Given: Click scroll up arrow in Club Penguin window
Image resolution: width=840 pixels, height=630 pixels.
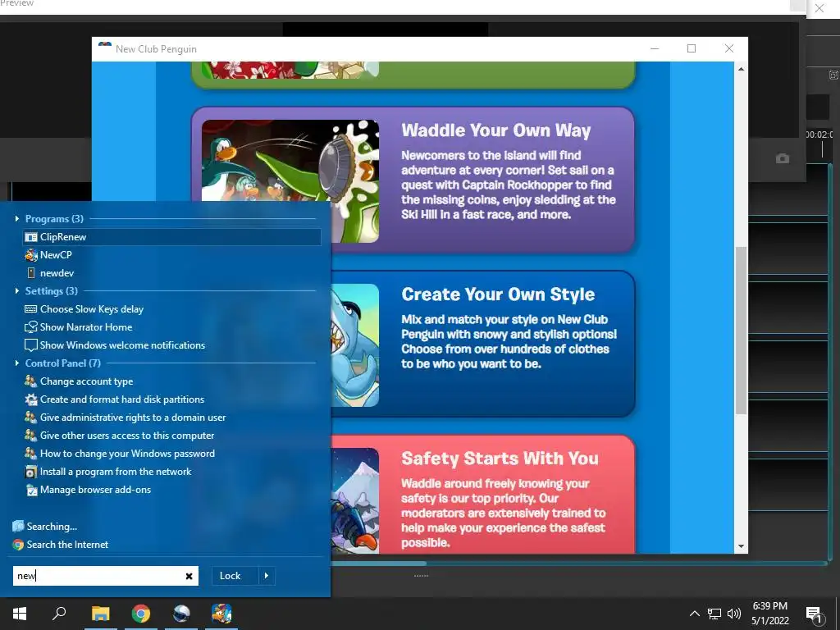Looking at the screenshot, I should [741, 69].
